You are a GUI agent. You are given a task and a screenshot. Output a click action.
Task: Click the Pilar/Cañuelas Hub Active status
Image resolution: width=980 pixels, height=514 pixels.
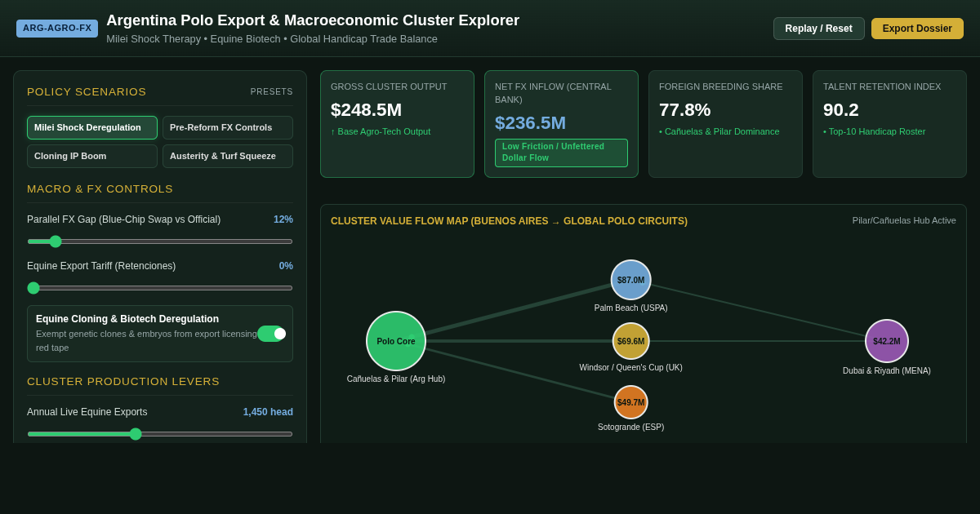tap(904, 220)
